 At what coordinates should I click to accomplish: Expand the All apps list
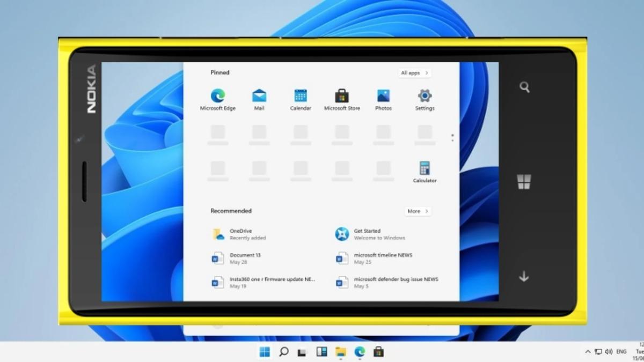pyautogui.click(x=415, y=73)
